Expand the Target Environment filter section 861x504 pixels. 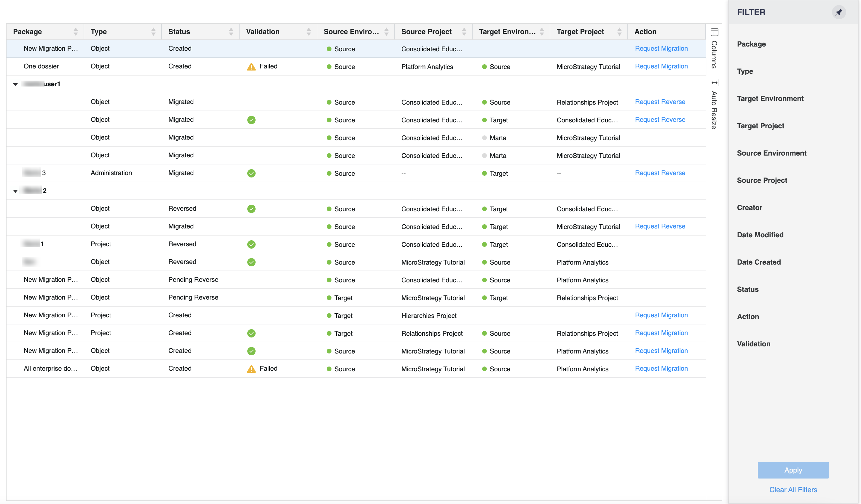tap(770, 98)
